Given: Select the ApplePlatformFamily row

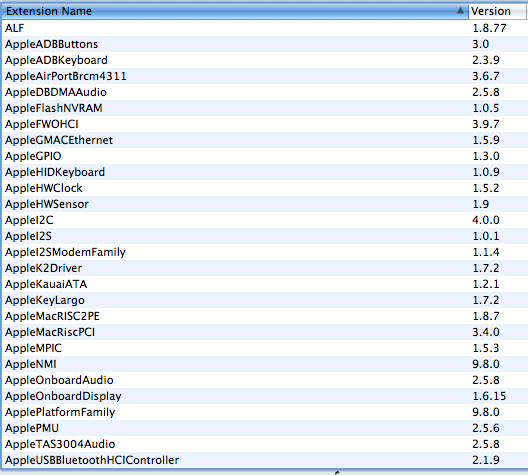Looking at the screenshot, I should (x=265, y=412).
